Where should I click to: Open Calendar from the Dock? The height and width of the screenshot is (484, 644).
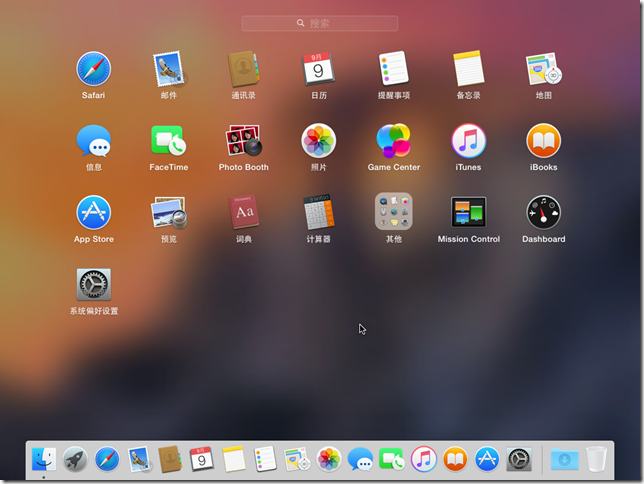[x=202, y=459]
